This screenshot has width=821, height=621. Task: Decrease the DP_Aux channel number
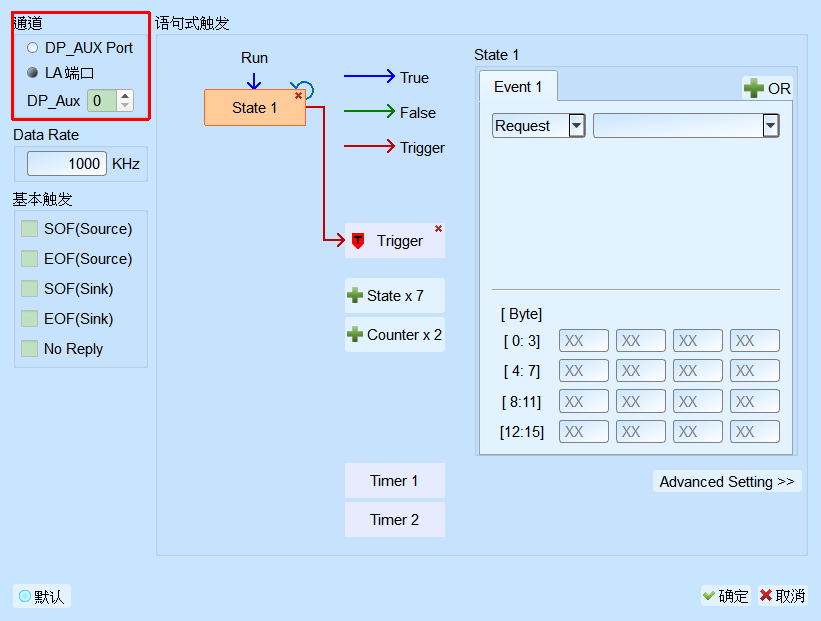125,105
